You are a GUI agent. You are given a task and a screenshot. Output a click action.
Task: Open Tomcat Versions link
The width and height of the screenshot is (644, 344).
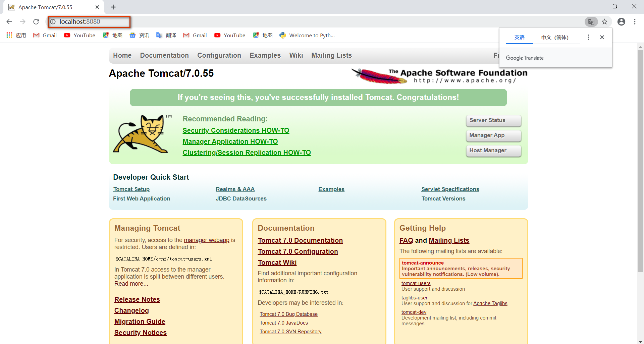(x=443, y=198)
